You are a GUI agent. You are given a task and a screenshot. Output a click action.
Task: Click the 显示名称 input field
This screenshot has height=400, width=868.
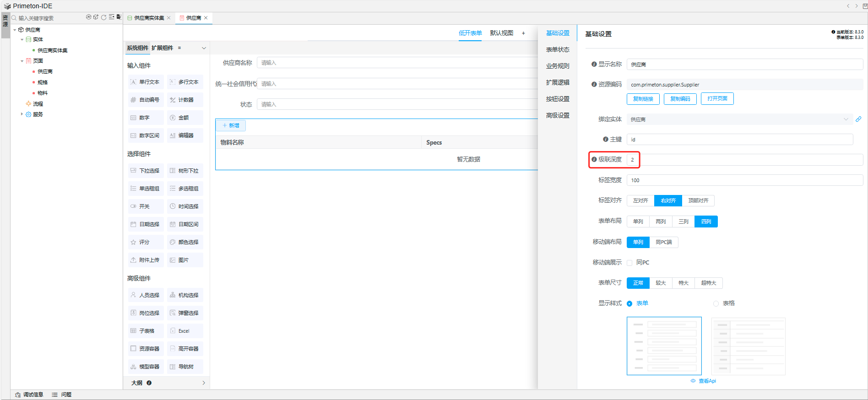(x=744, y=65)
